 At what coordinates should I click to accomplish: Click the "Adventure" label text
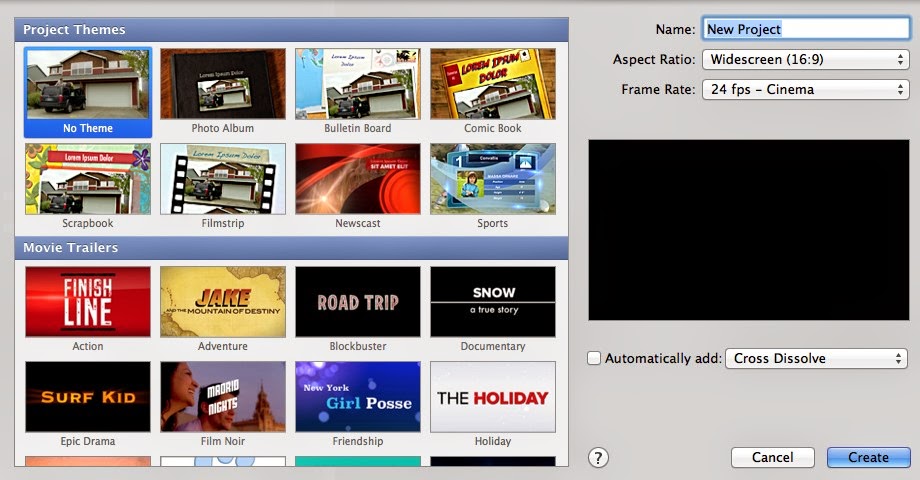click(223, 346)
